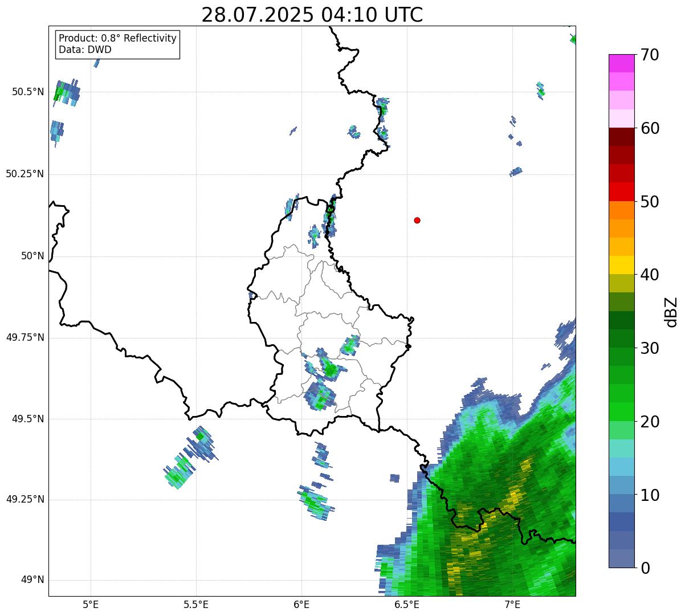Click the 49°N latitude label

[x=32, y=580]
